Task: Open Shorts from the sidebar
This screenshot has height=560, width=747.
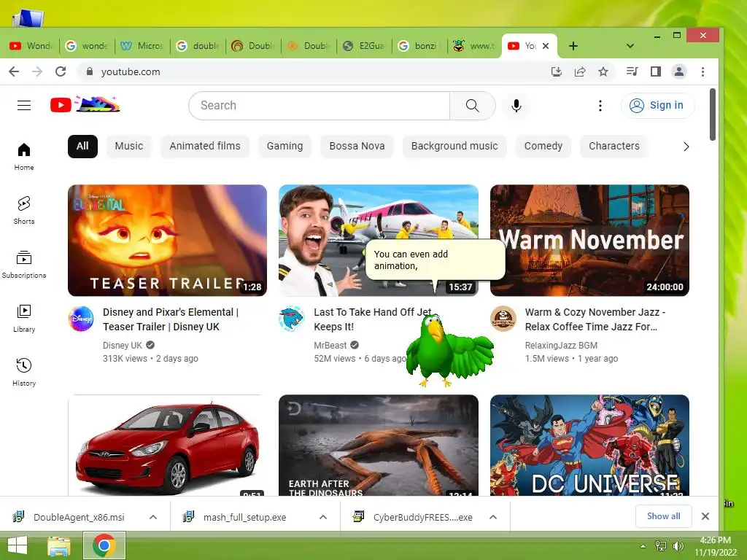Action: 24,211
